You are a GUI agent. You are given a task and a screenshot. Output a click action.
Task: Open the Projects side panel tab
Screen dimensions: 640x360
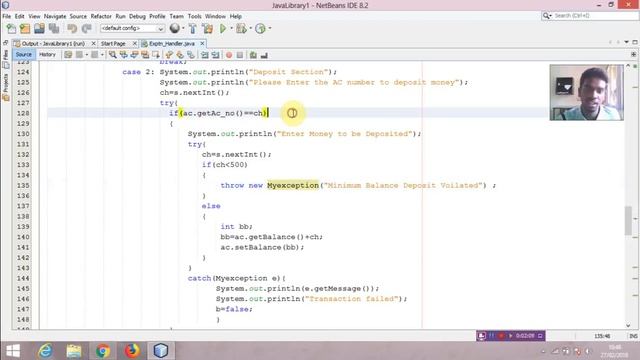[x=6, y=87]
